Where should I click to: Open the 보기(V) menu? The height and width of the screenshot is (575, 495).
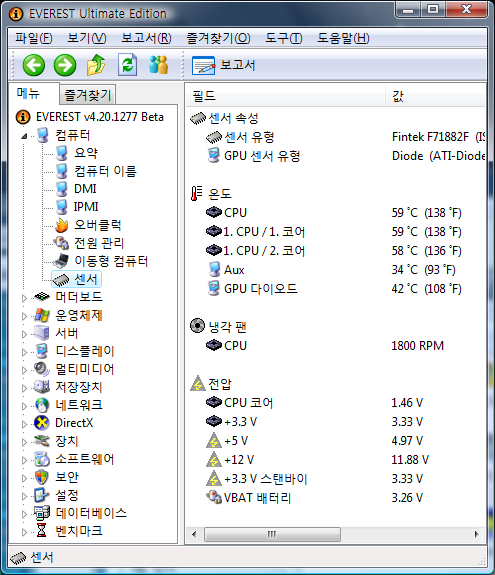[x=87, y=38]
